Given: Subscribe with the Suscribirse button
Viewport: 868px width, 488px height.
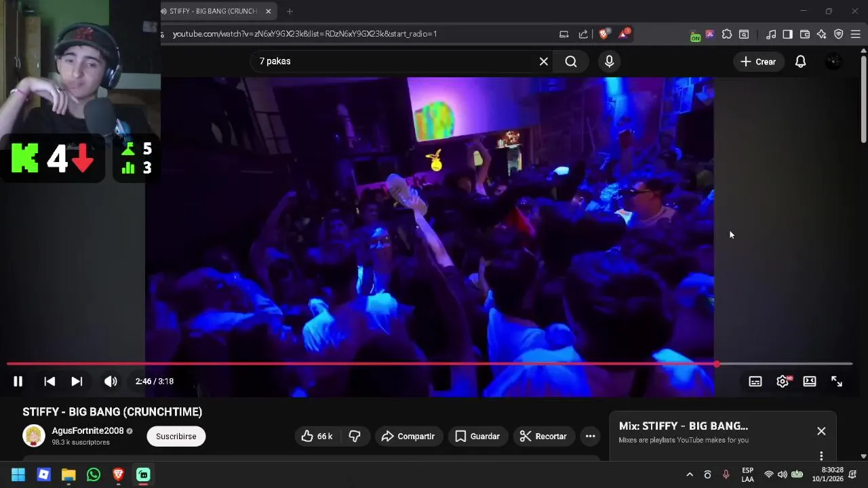Looking at the screenshot, I should point(176,436).
